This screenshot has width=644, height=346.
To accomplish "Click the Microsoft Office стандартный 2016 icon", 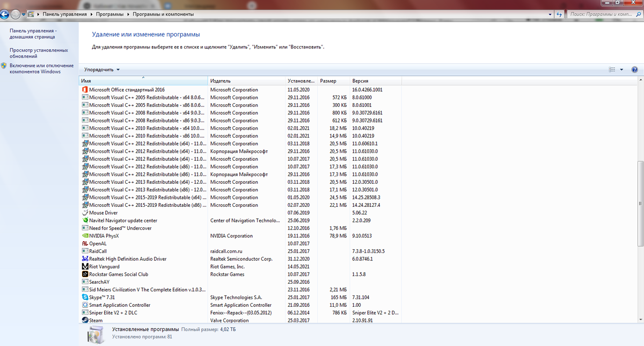I will click(85, 90).
